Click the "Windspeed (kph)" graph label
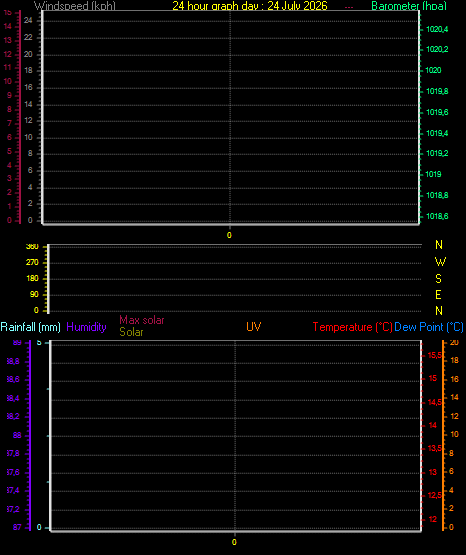 click(x=75, y=6)
